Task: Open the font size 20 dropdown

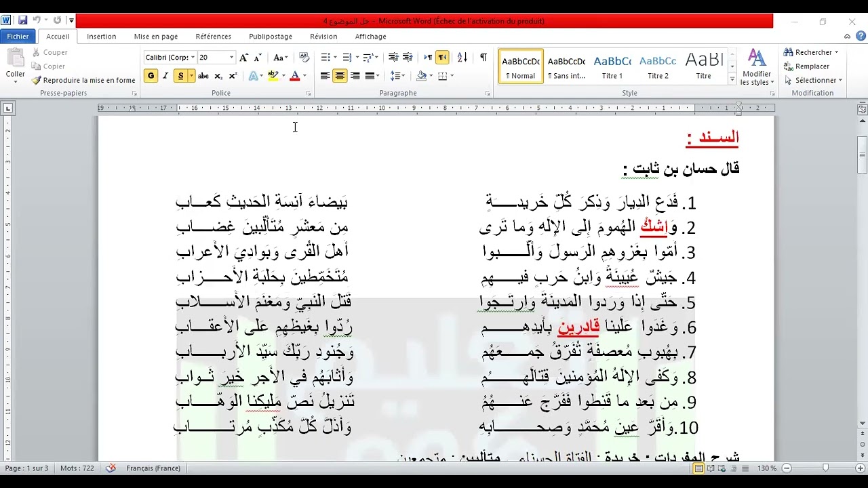Action: tap(232, 58)
